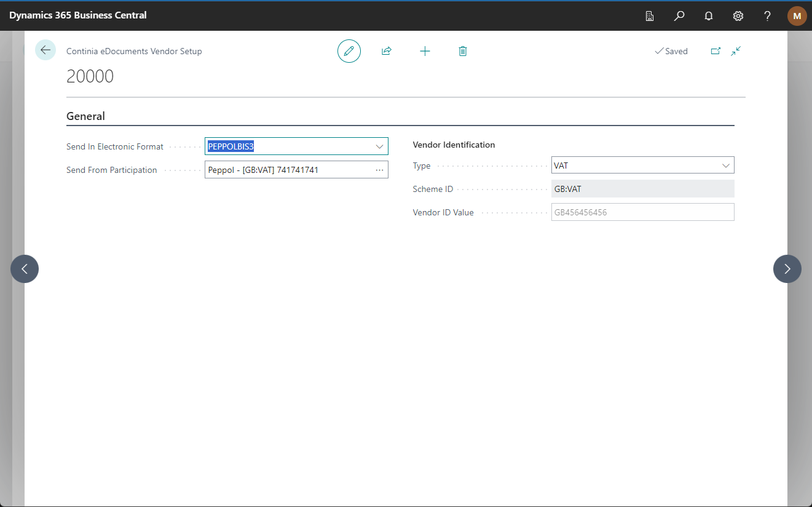Viewport: 812px width, 507px height.
Task: Go to next record arrow
Action: click(787, 269)
